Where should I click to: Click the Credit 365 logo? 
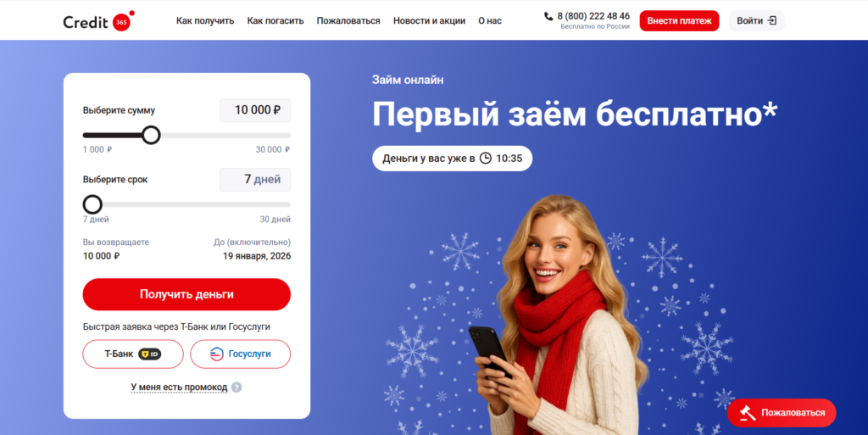pos(98,21)
